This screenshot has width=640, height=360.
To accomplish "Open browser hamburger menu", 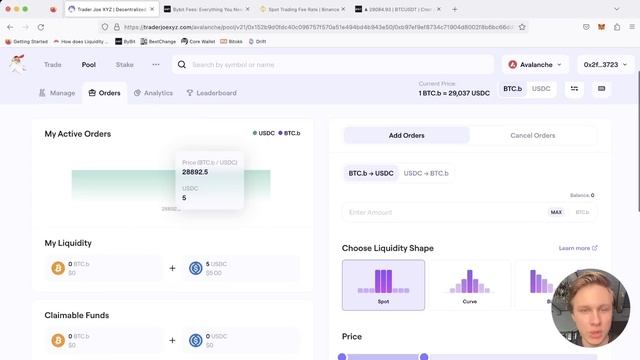I will pos(632,27).
